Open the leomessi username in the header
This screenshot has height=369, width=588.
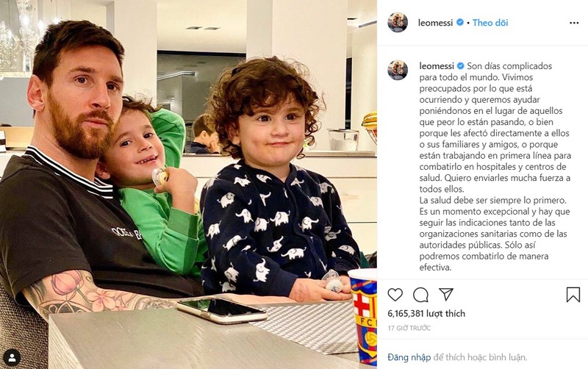(435, 23)
